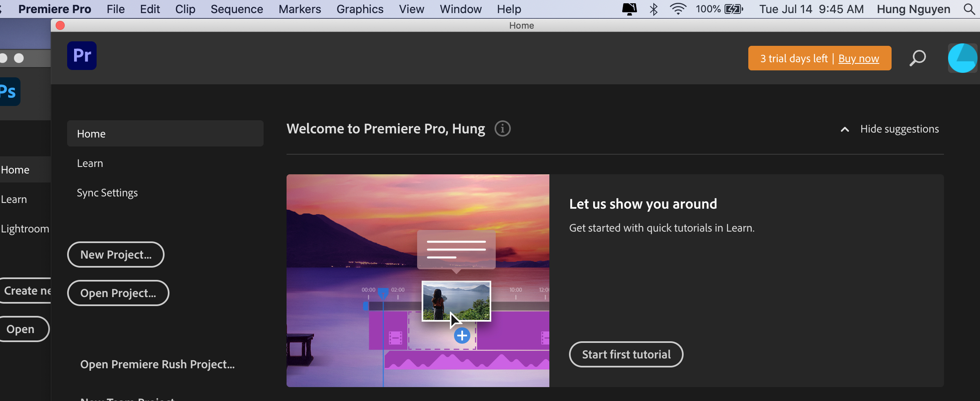Open the File menu
980x401 pixels.
[115, 9]
